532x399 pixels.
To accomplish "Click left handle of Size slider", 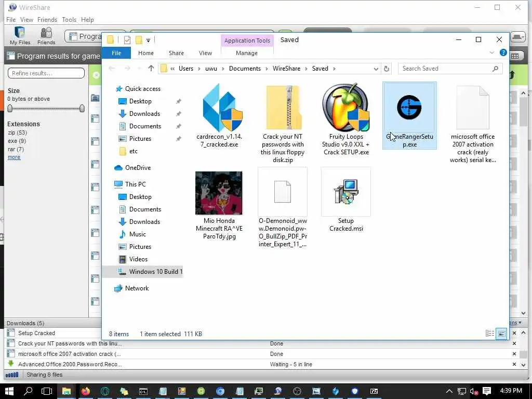I will click(10, 108).
